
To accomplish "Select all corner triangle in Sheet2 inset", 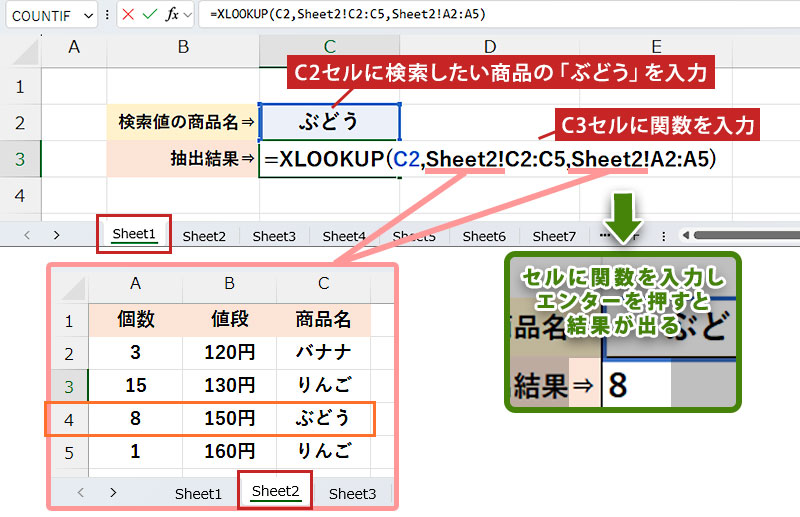I will [71, 288].
